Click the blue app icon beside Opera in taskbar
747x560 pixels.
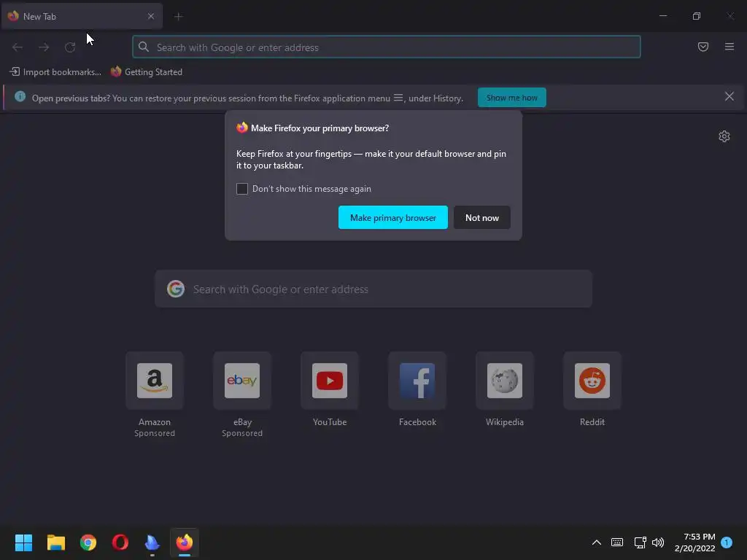pos(152,542)
